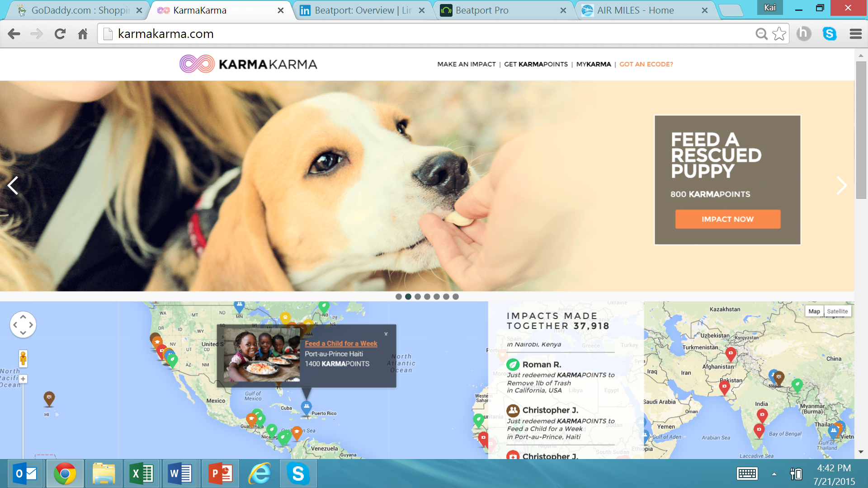
Task: Select the last carousel dot indicator
Action: click(456, 297)
